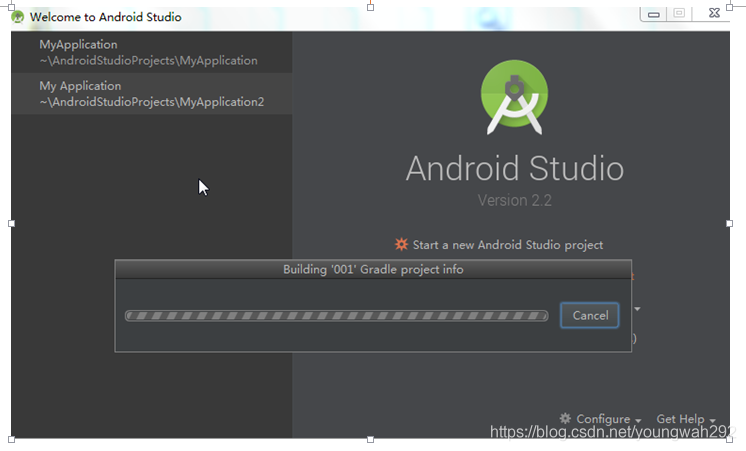Open recent project My Application (MyApplication2)
746x451 pixels.
tap(152, 94)
